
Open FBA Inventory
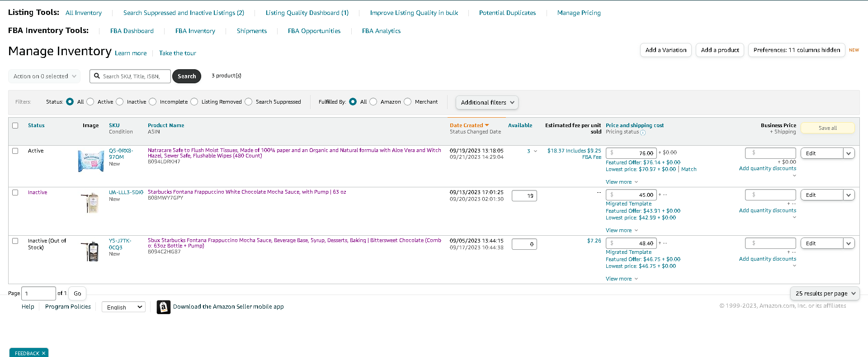[195, 31]
